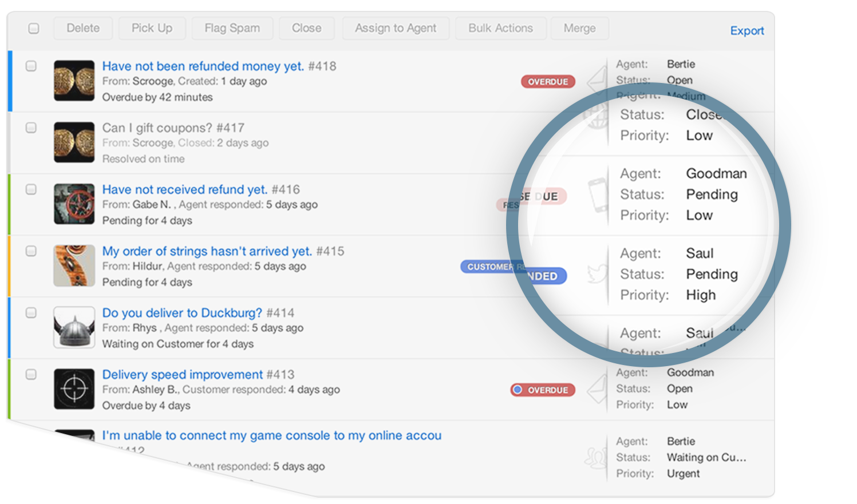Tick the select-all checkbox in the toolbar
Viewport: 857px width, 504px height.
[34, 28]
